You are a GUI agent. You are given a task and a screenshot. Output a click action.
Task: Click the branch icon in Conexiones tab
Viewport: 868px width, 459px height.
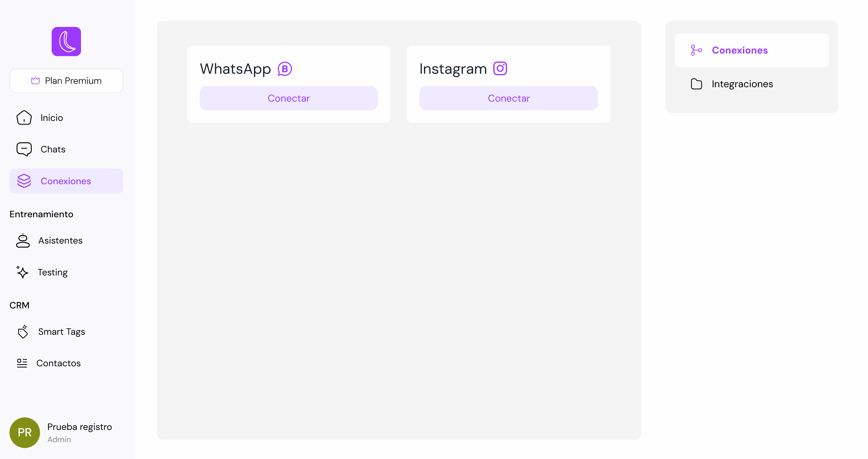point(696,50)
